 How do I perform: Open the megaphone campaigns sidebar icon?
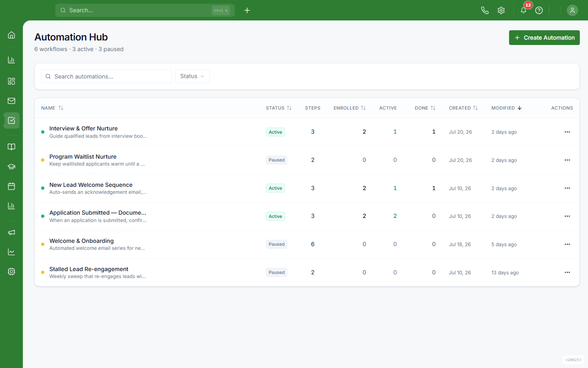tap(11, 232)
